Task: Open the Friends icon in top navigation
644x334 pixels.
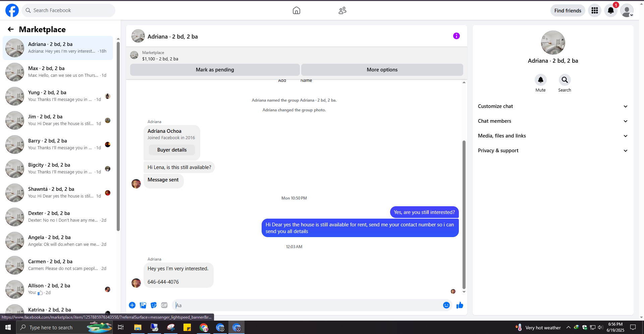Action: [342, 10]
